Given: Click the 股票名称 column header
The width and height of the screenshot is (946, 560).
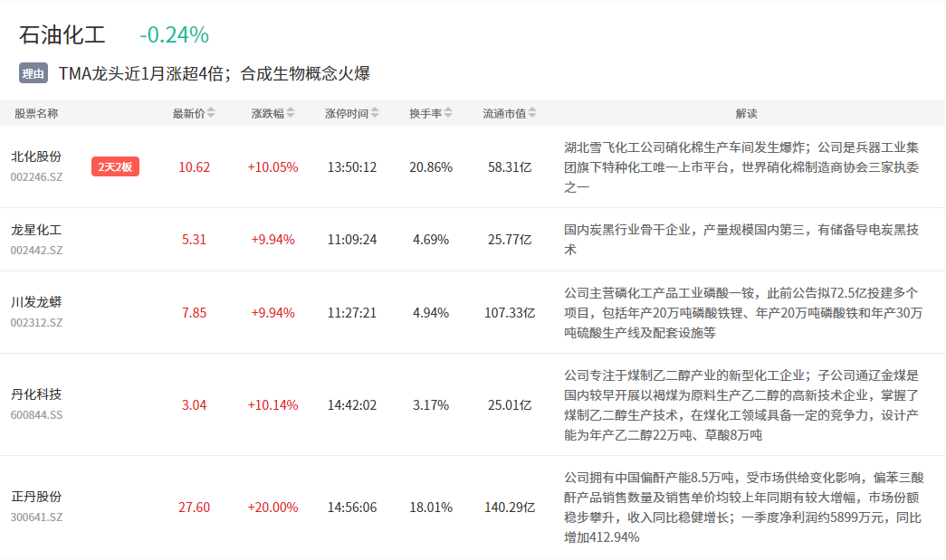Looking at the screenshot, I should pyautogui.click(x=36, y=113).
